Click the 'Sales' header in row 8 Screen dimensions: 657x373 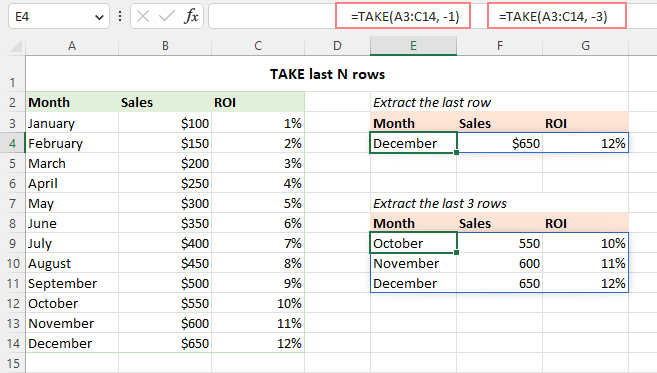coord(500,223)
